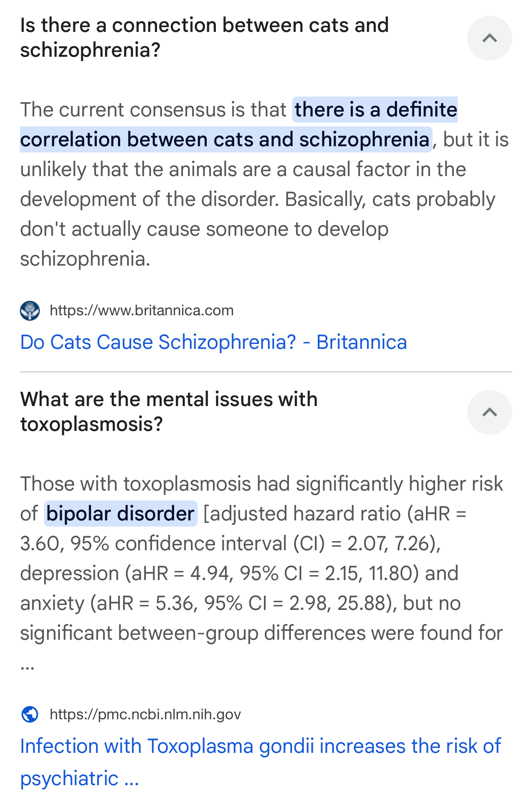Click the https://pmc.ncbi.nlm.nih.gov source URL
532x803 pixels.
(x=145, y=714)
